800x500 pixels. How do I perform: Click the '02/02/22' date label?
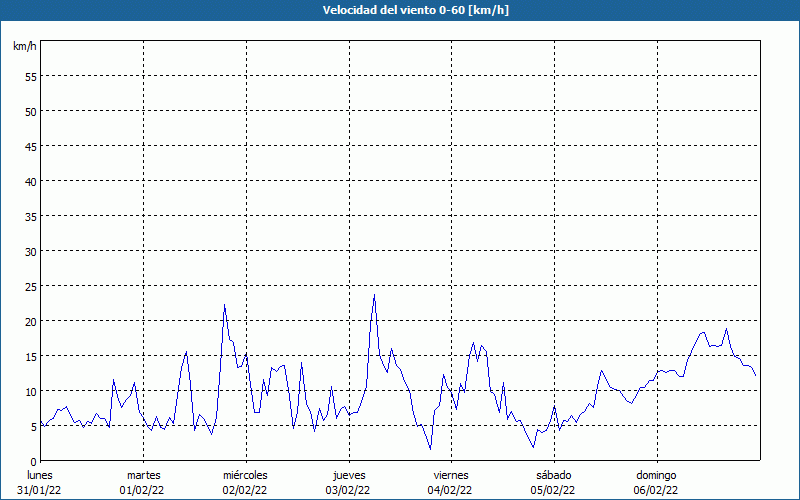(x=245, y=490)
